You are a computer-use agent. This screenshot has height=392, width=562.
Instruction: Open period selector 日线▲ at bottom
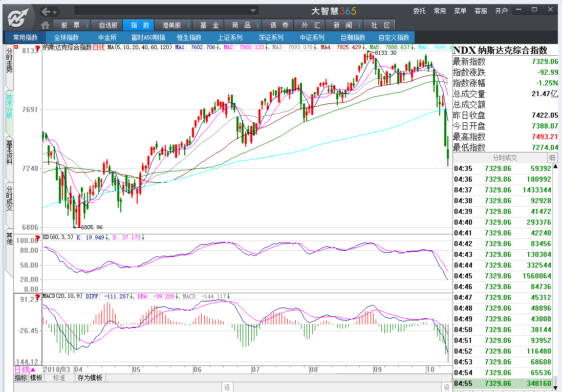pos(25,369)
